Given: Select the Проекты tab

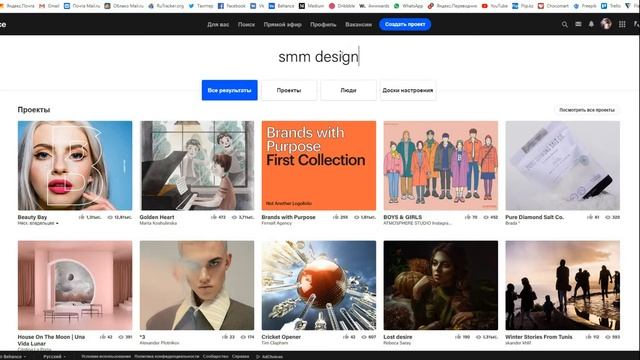Looking at the screenshot, I should click(x=289, y=90).
